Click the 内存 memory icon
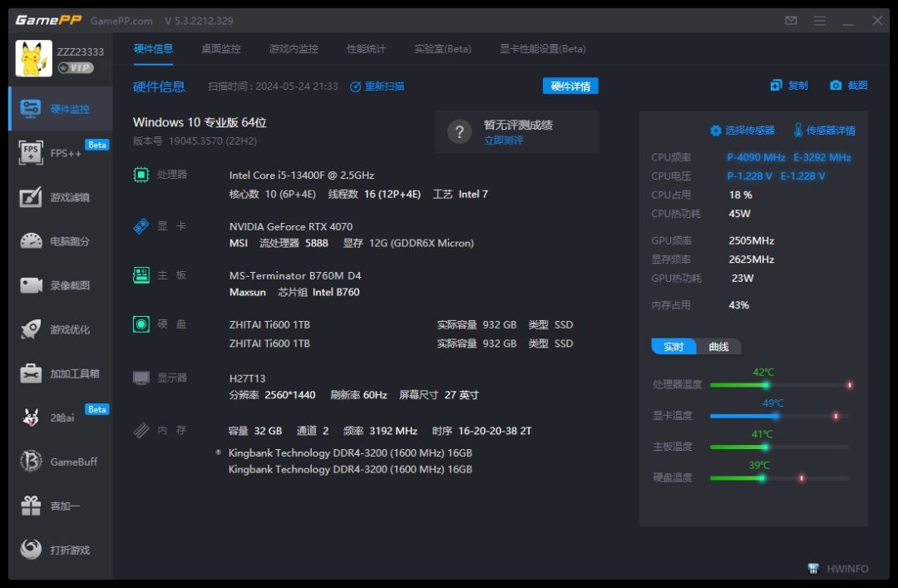898x588 pixels. (x=141, y=430)
